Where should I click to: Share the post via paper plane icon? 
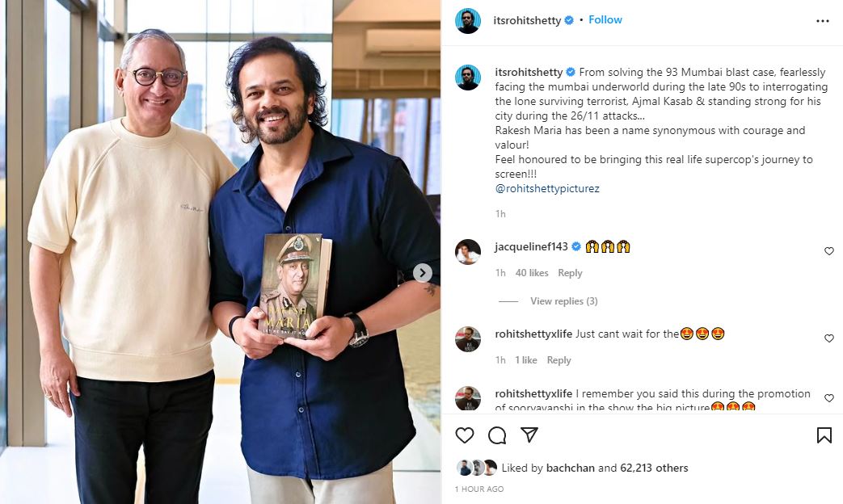pyautogui.click(x=529, y=435)
